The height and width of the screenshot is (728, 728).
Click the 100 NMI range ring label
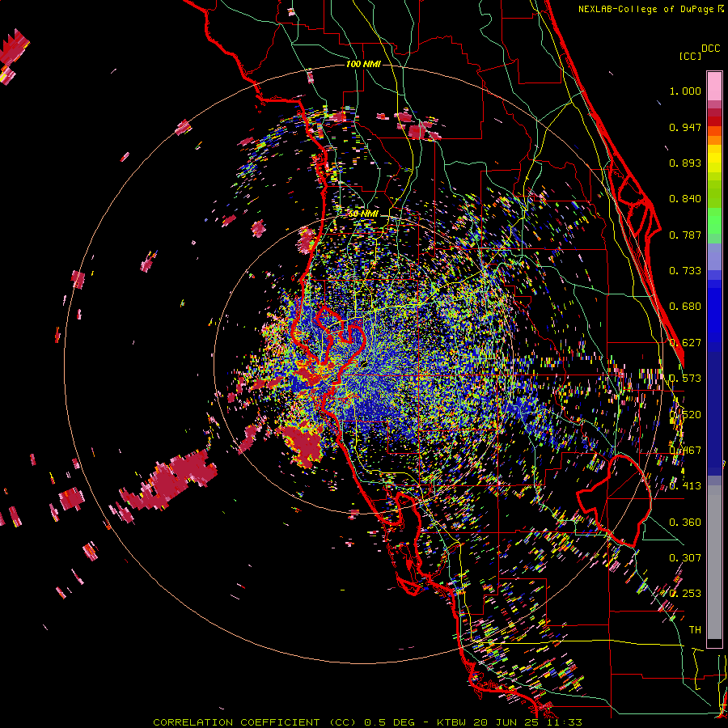363,64
